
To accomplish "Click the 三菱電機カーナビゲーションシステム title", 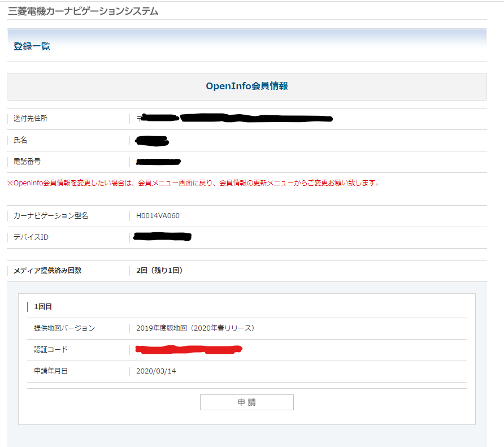I will click(x=83, y=11).
